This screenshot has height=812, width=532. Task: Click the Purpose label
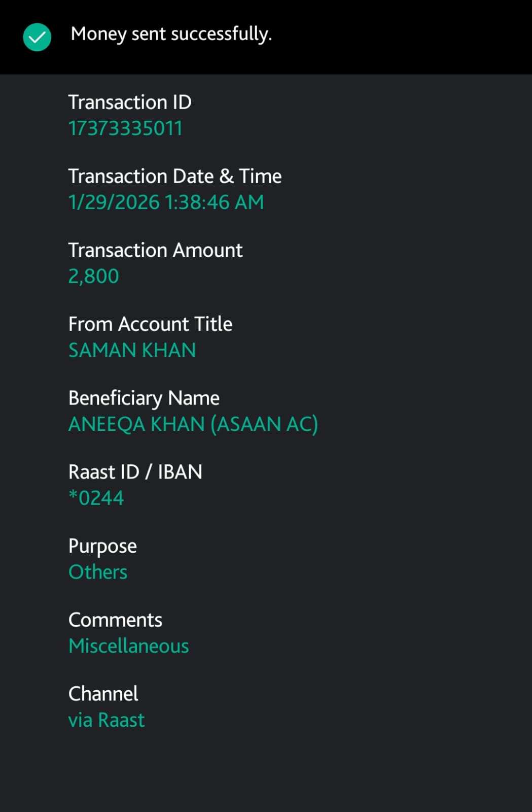coord(102,547)
